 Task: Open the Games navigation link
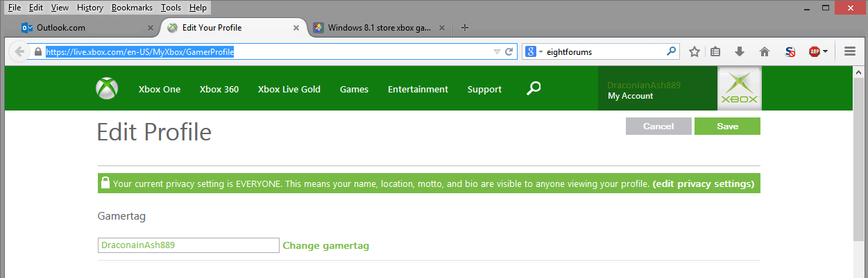354,89
